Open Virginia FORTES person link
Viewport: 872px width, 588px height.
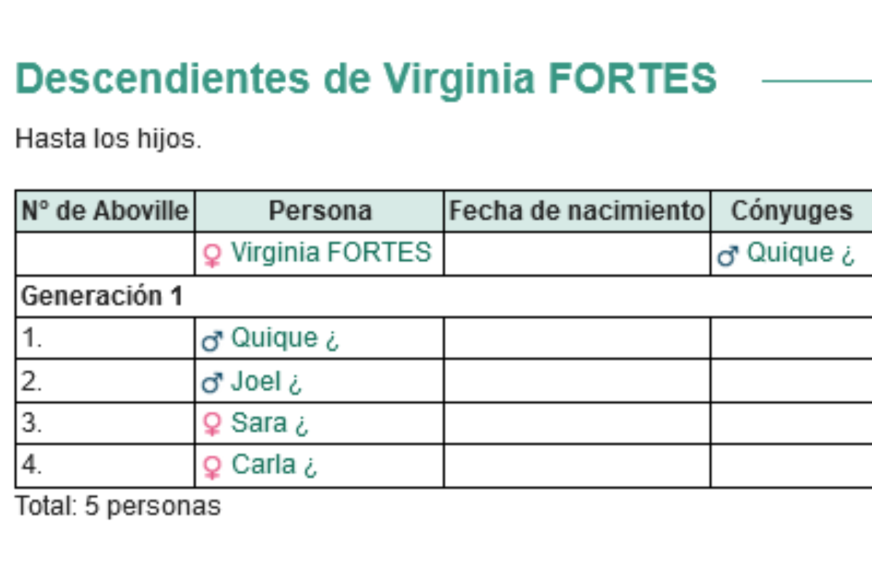coord(331,252)
